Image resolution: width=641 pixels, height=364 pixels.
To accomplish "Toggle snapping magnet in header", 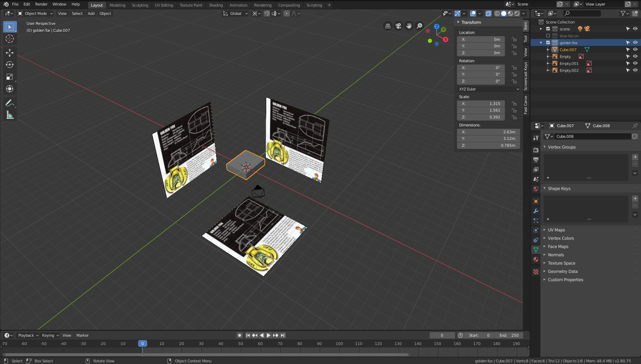I will point(267,13).
